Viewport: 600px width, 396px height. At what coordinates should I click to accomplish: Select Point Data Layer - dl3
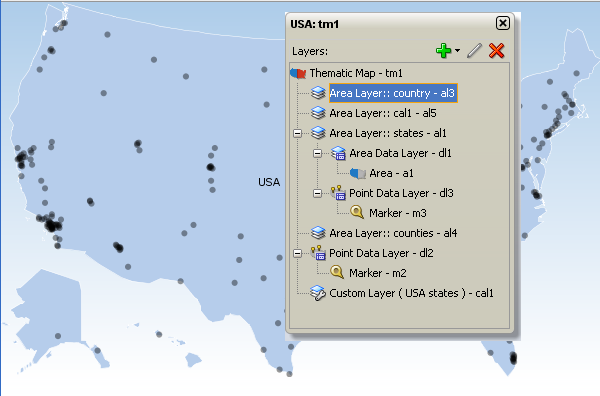[401, 193]
